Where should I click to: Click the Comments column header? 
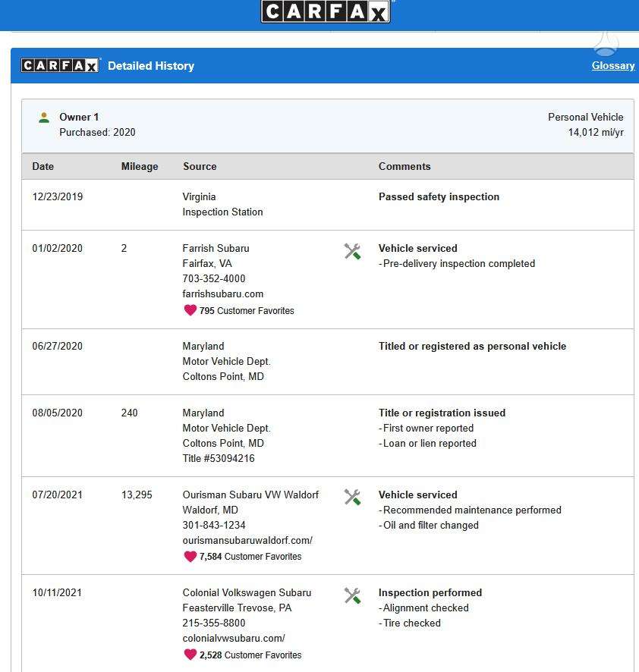(404, 166)
